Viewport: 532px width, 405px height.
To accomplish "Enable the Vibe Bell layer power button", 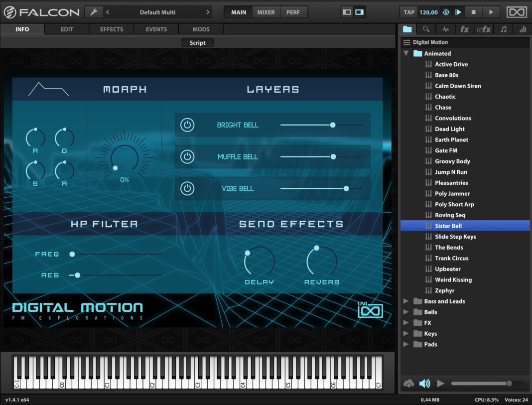I will [187, 188].
